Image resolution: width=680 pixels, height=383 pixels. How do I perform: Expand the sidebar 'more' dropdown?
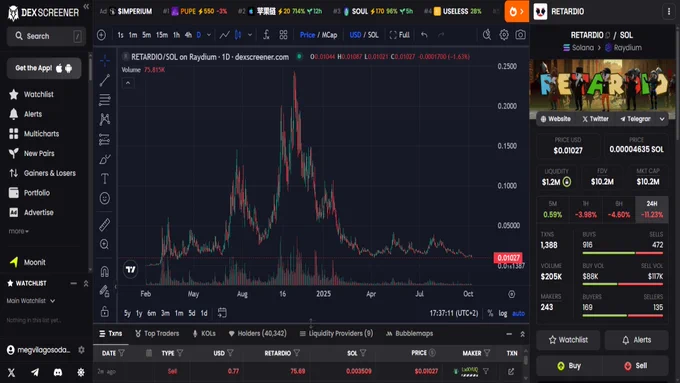(19, 231)
